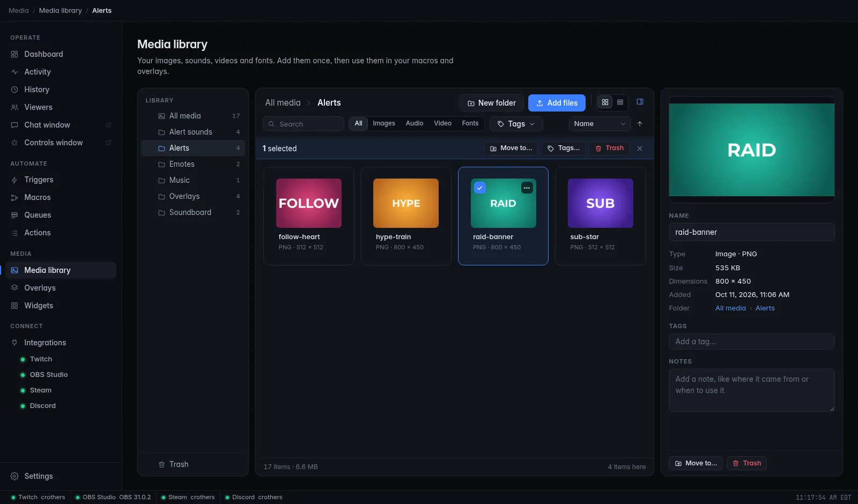
Task: Open Chat window in external view
Action: click(108, 125)
